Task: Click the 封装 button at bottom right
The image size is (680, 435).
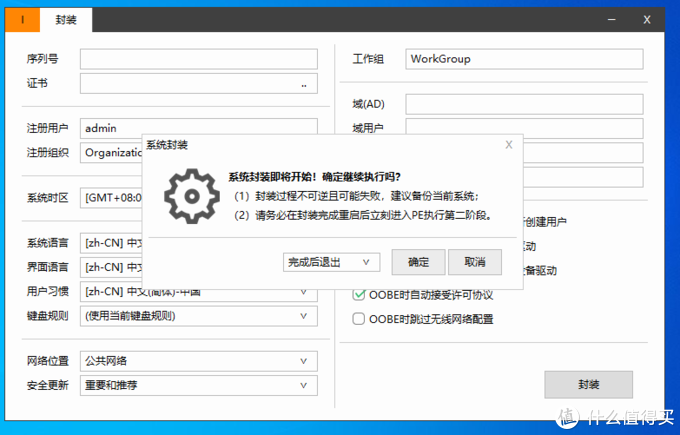Action: tap(588, 384)
